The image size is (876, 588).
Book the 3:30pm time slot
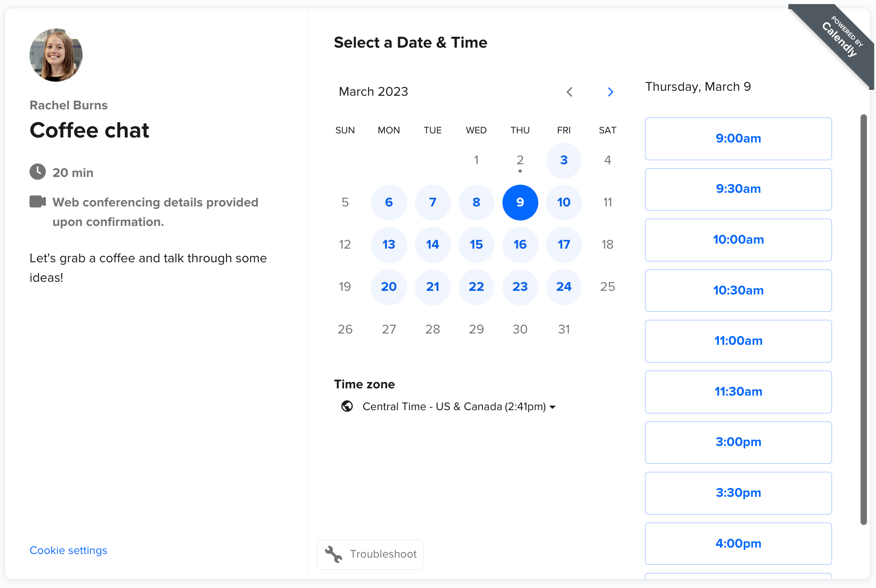point(738,493)
